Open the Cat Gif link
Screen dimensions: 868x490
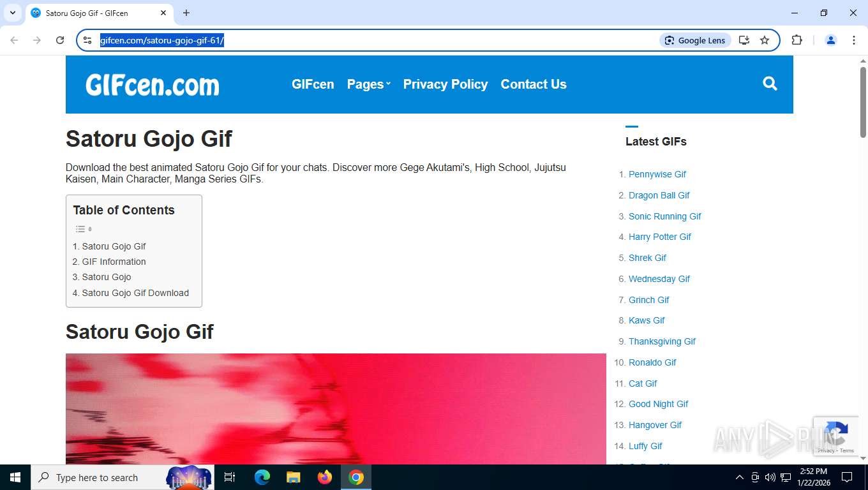643,383
